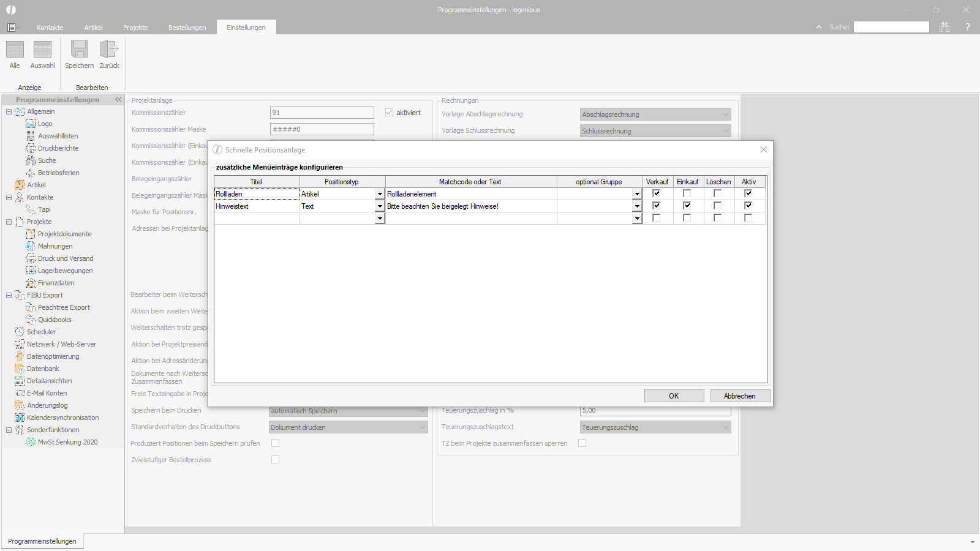Open Betriebsferien settings entry

tap(58, 173)
